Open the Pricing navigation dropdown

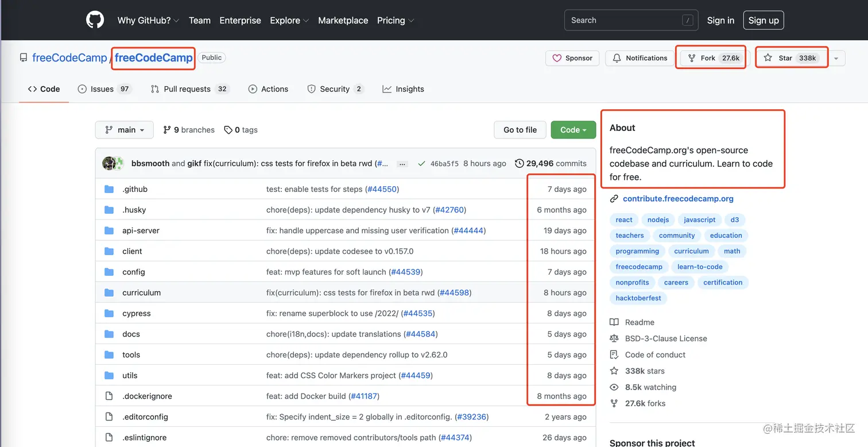(x=396, y=20)
